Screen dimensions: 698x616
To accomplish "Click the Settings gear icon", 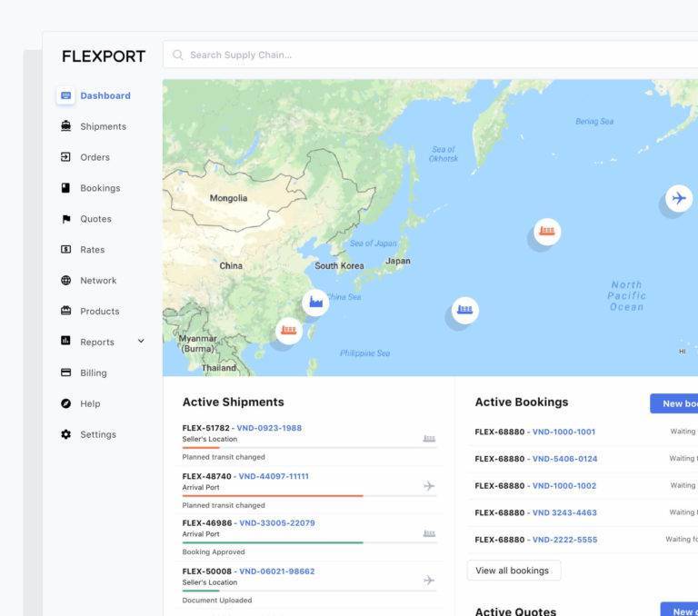I will pos(65,434).
